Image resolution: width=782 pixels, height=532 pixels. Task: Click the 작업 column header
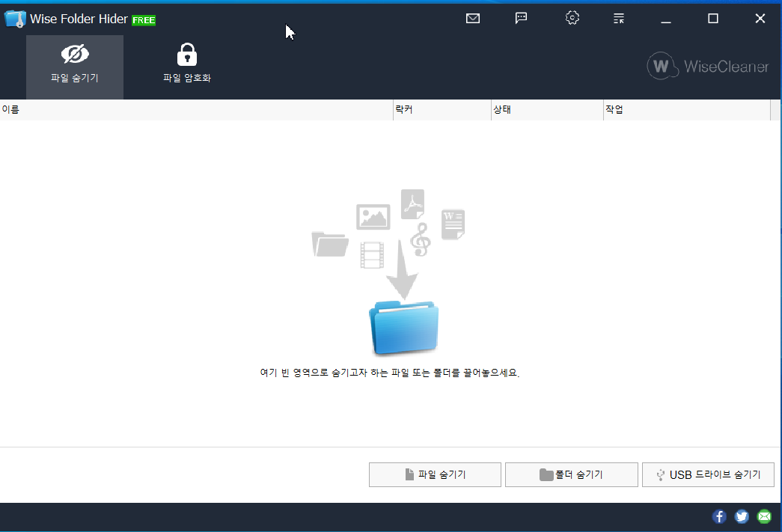pos(687,110)
